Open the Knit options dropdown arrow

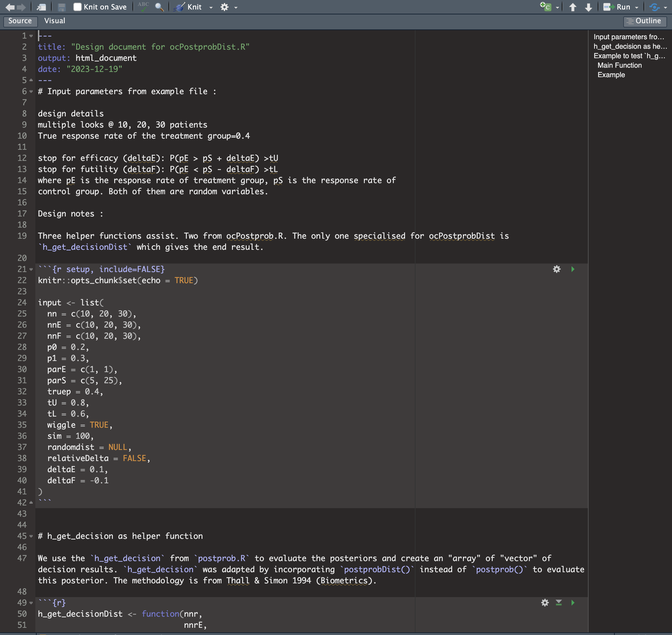click(211, 7)
